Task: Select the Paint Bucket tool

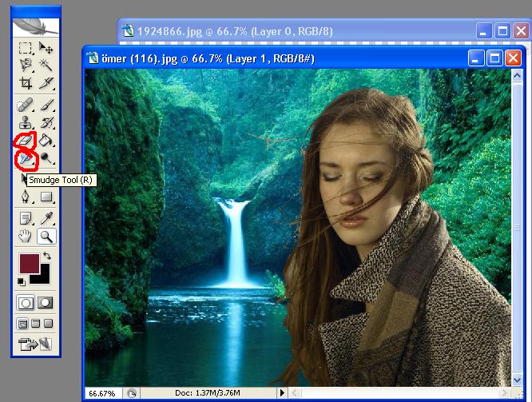Action: 46,140
